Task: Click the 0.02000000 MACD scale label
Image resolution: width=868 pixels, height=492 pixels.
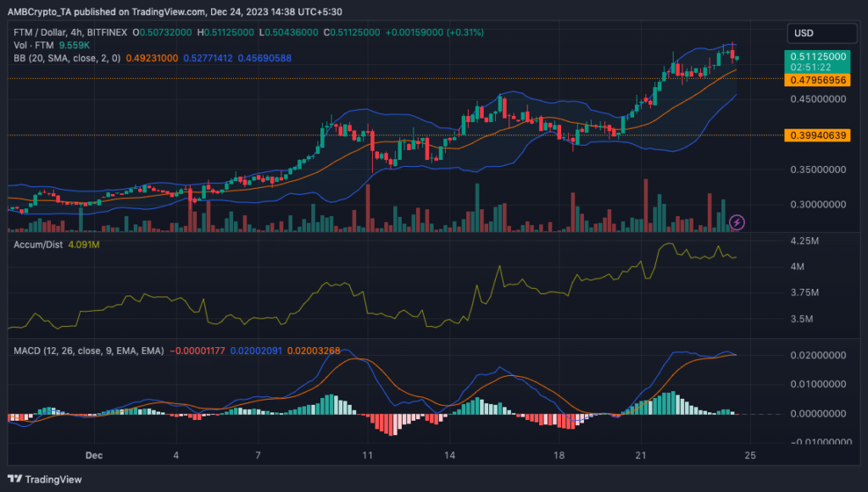Action: pyautogui.click(x=816, y=356)
